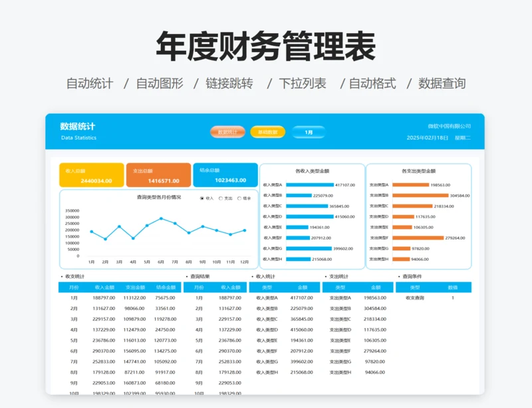Select the 113122.00 expense cell for 1月

click(x=134, y=298)
